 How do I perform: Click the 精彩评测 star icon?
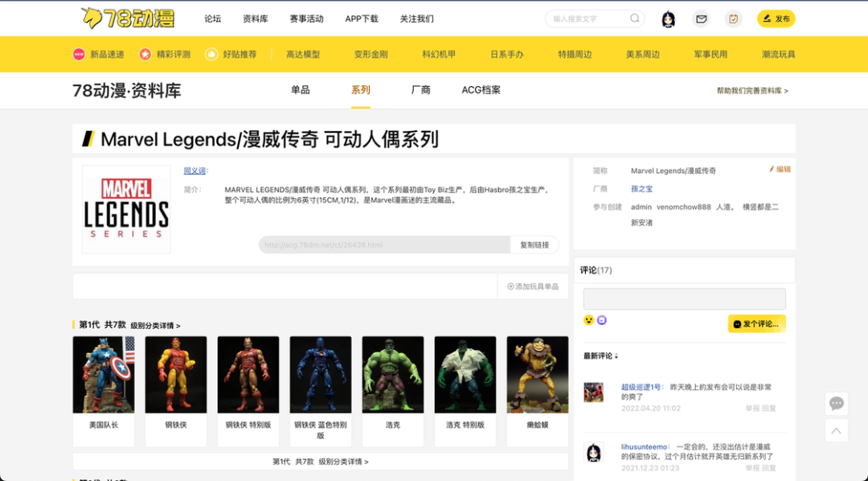pos(145,55)
